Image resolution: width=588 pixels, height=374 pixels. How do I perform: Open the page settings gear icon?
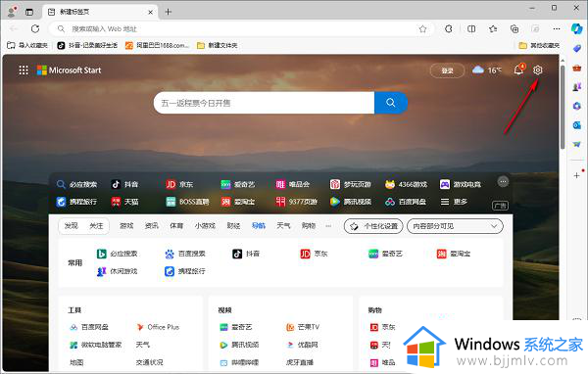537,70
